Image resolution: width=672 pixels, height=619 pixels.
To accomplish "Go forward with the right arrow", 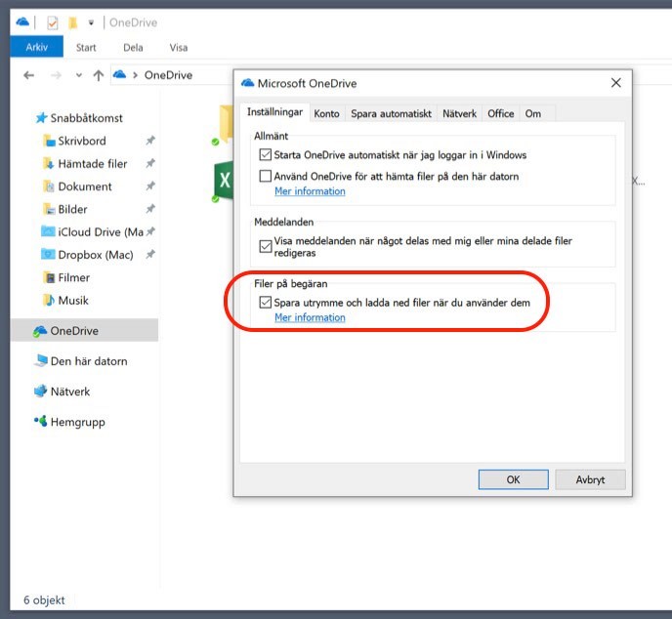I will 56,75.
